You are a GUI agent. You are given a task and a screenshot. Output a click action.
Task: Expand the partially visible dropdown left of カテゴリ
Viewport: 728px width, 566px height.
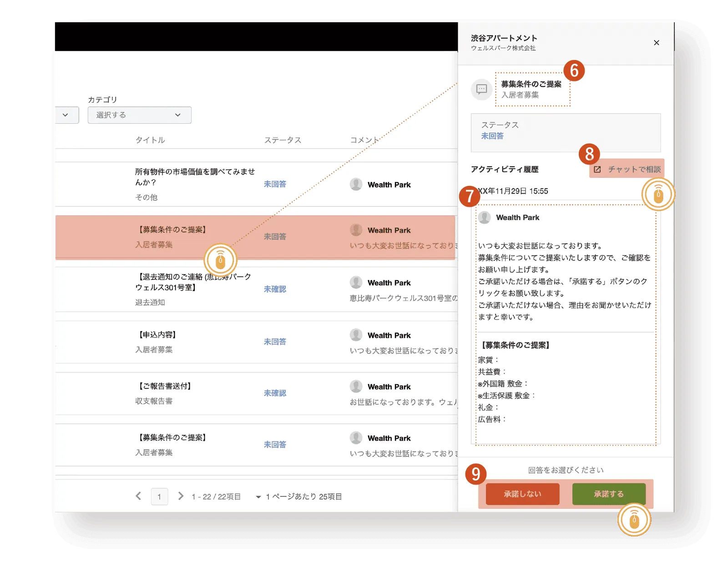[67, 115]
